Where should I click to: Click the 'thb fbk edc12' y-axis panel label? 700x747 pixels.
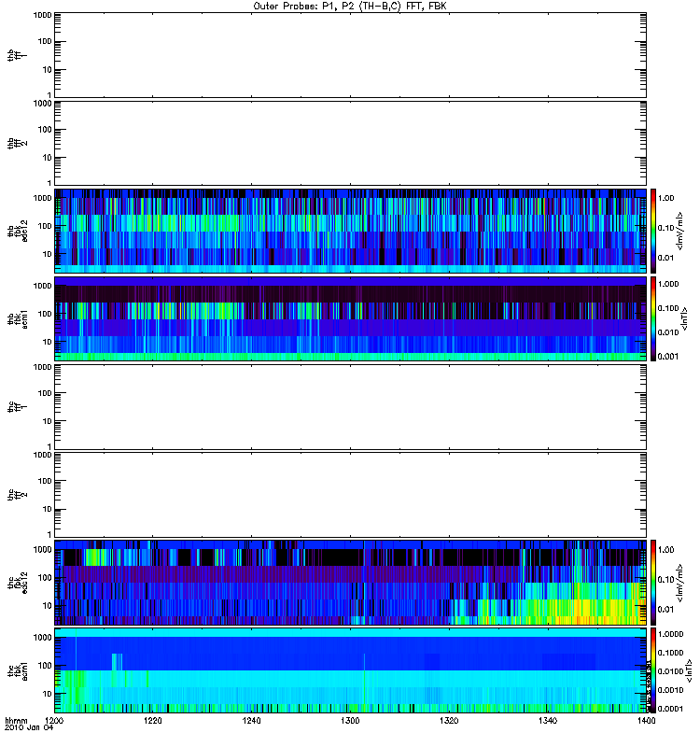18,231
